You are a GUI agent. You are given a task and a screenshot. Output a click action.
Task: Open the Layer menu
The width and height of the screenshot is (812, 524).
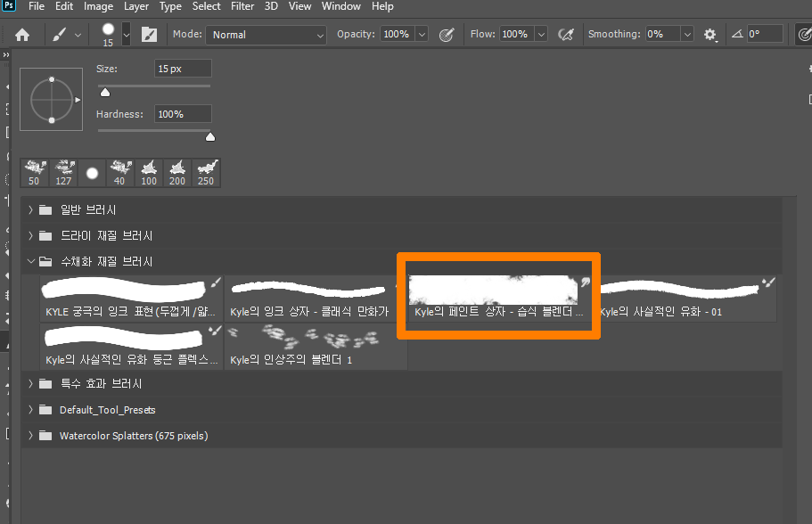click(136, 6)
